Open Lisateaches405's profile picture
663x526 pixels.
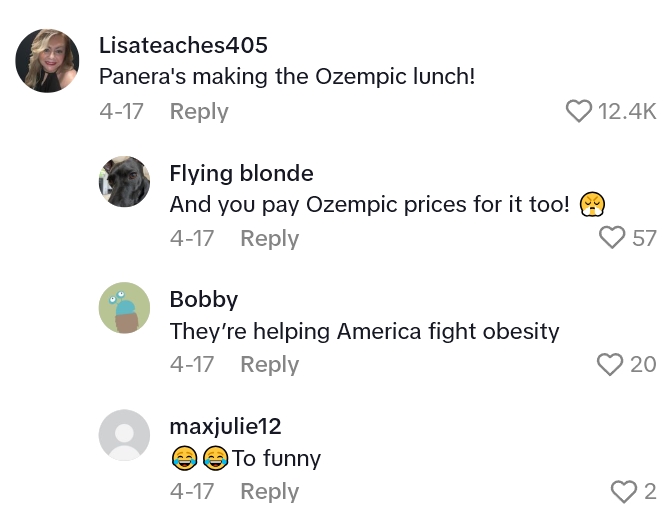[x=47, y=60]
